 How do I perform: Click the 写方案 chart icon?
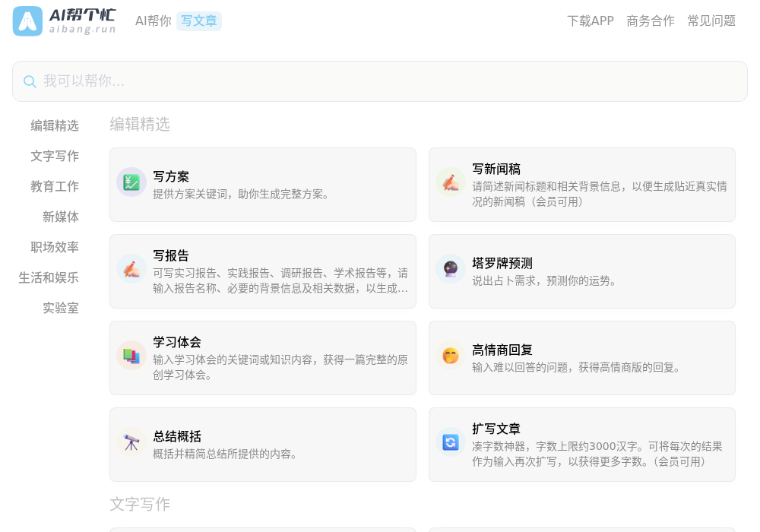pos(131,182)
